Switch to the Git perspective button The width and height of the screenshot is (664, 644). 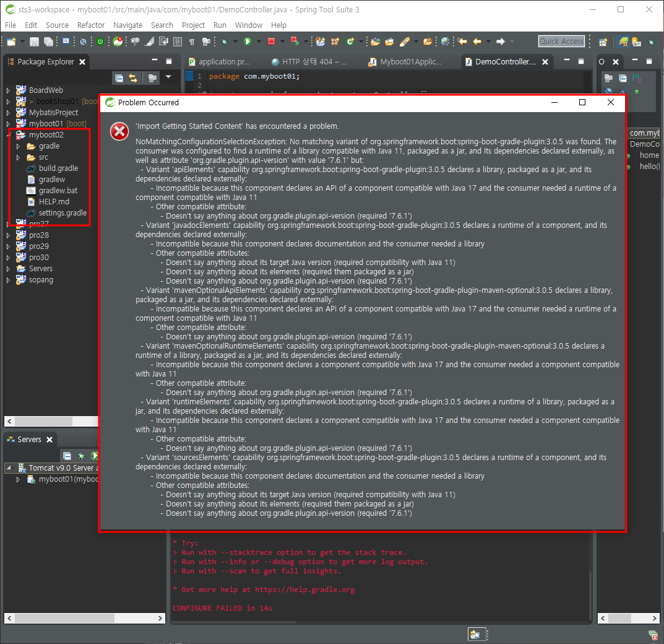637,41
